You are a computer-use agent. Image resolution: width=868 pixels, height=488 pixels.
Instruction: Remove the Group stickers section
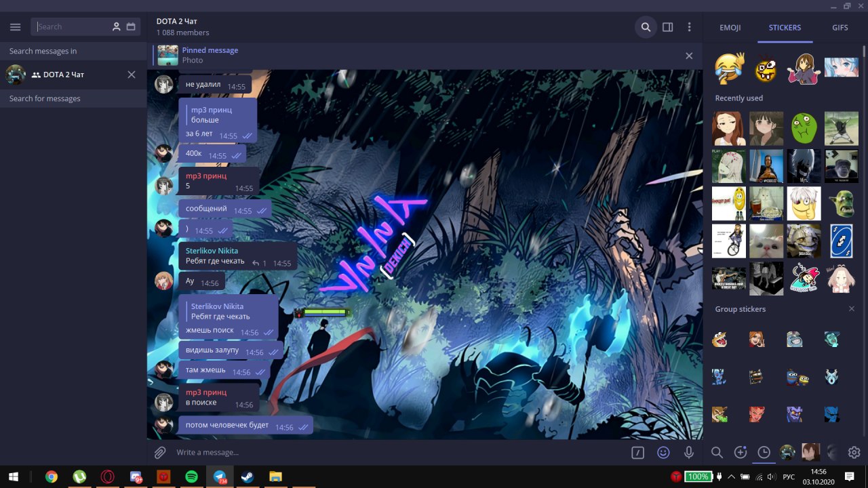[x=852, y=309]
